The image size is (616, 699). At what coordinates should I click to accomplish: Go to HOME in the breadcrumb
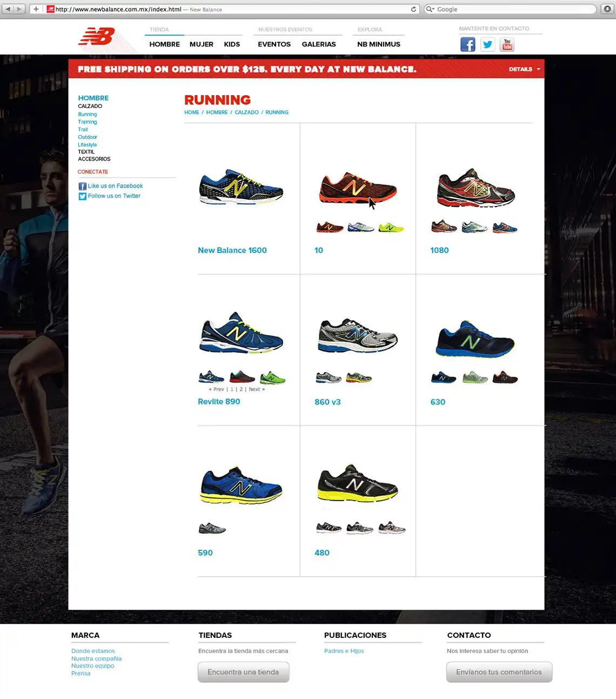pos(192,112)
